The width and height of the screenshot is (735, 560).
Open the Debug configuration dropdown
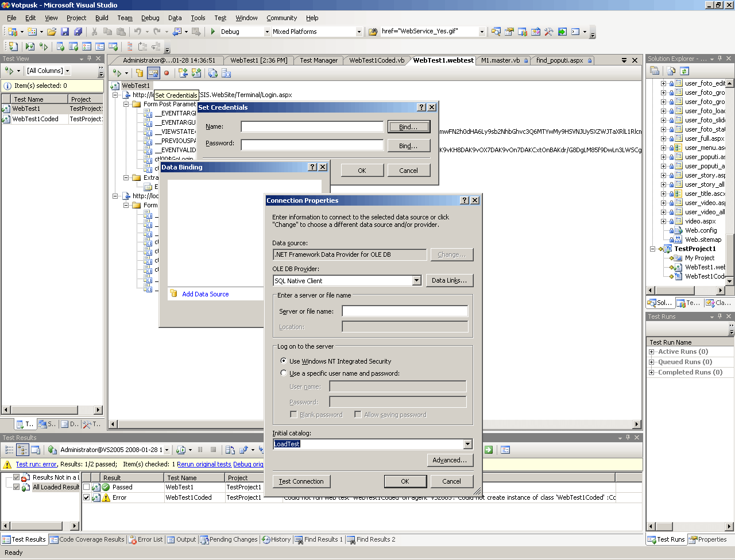(x=267, y=32)
